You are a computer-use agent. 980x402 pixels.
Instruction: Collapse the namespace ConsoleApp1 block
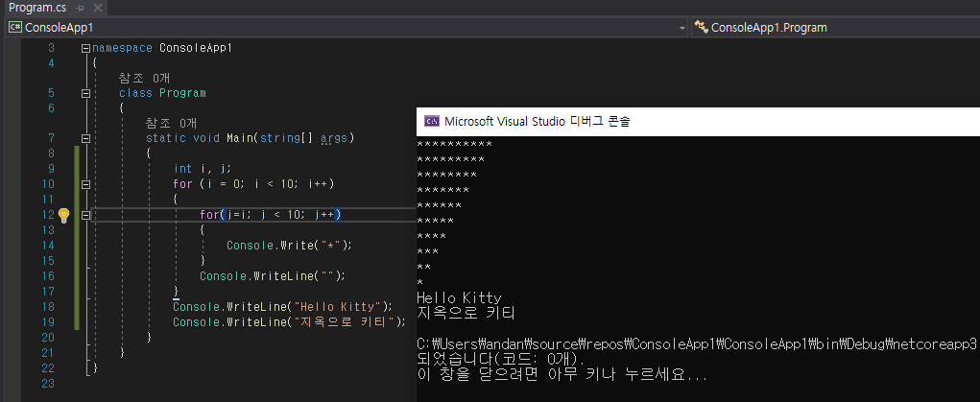pos(85,48)
